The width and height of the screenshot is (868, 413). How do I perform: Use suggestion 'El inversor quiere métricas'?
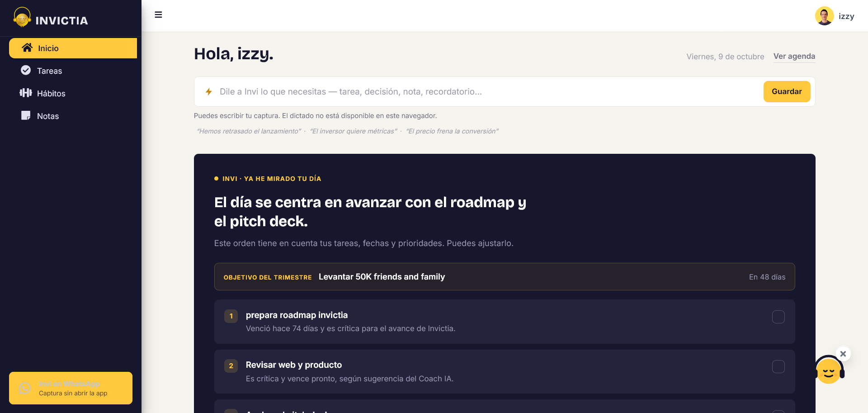tap(354, 131)
